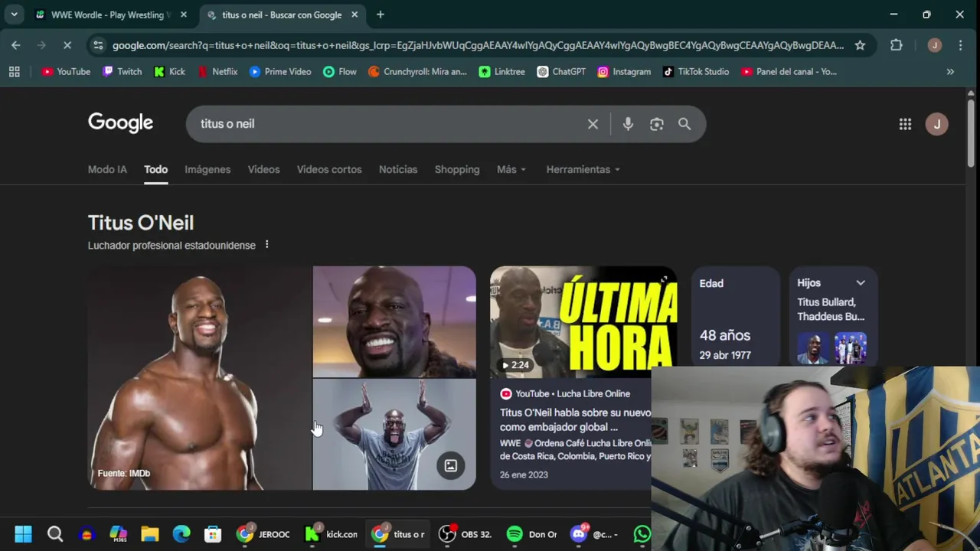Open more options for Titus O'Neil panel

266,245
